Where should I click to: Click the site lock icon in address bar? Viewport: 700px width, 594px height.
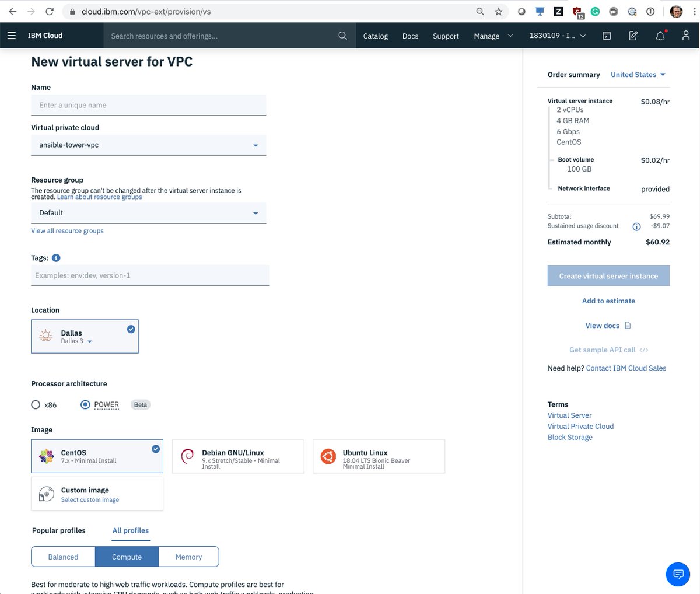click(x=72, y=12)
